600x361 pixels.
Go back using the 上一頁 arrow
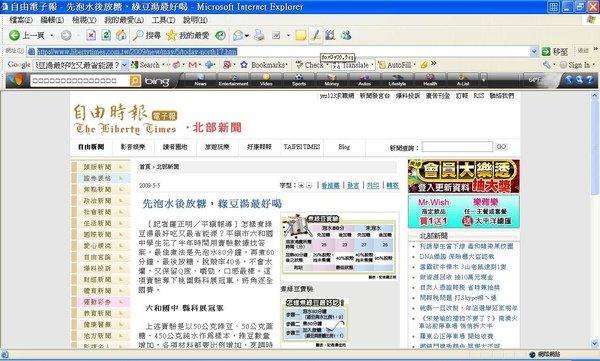coord(27,36)
